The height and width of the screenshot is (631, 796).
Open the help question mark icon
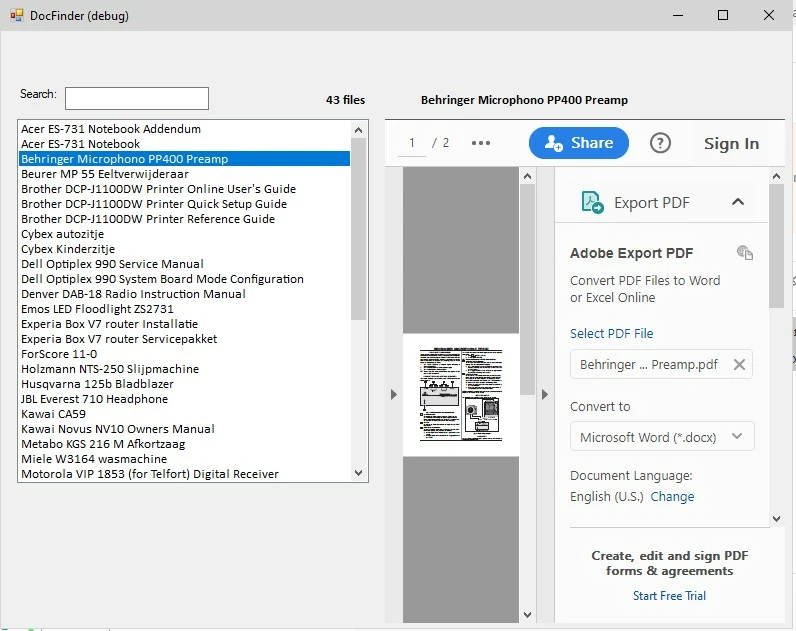(x=660, y=143)
